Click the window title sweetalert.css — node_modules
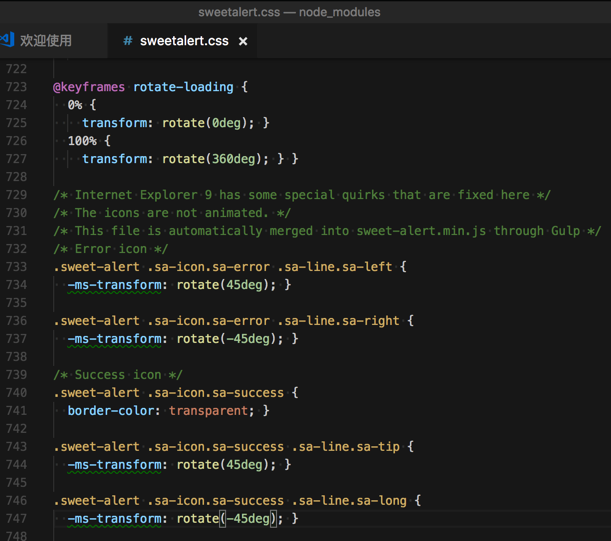This screenshot has height=541, width=611. (x=289, y=12)
